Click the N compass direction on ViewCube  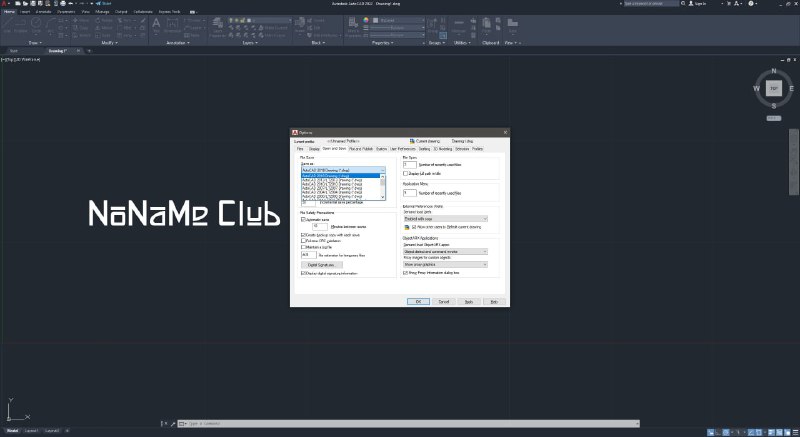(x=774, y=71)
